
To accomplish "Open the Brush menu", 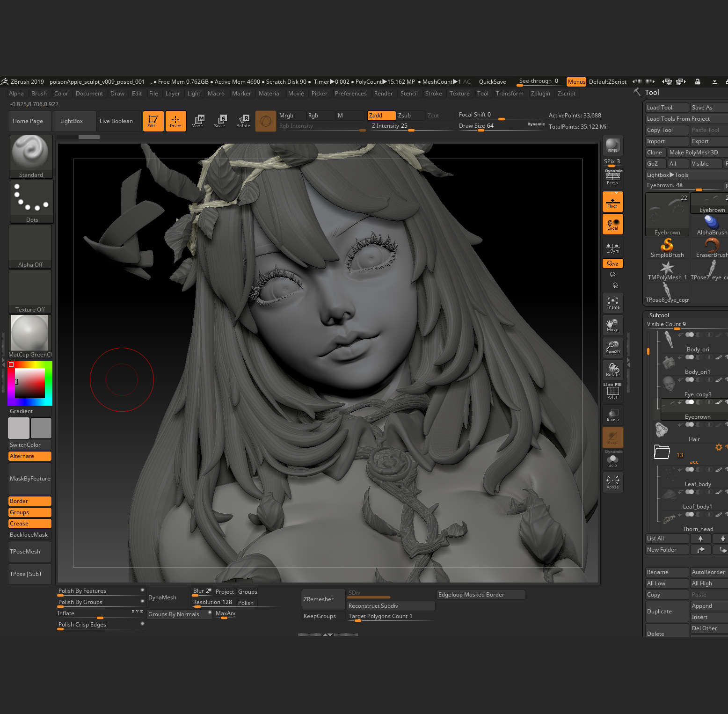I will click(x=39, y=94).
